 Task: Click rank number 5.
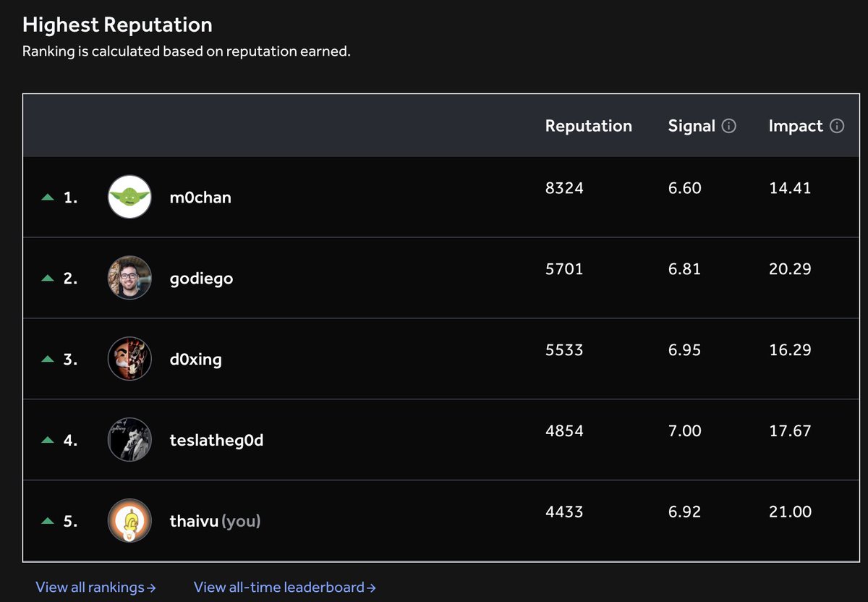[x=70, y=521]
